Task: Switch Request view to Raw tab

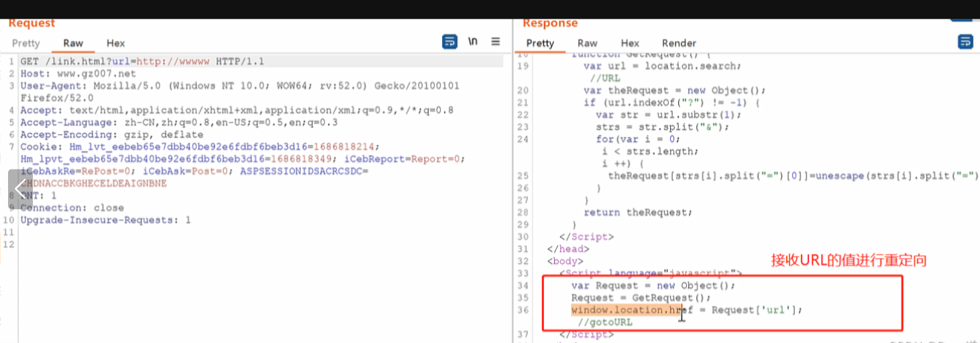Action: [x=73, y=43]
